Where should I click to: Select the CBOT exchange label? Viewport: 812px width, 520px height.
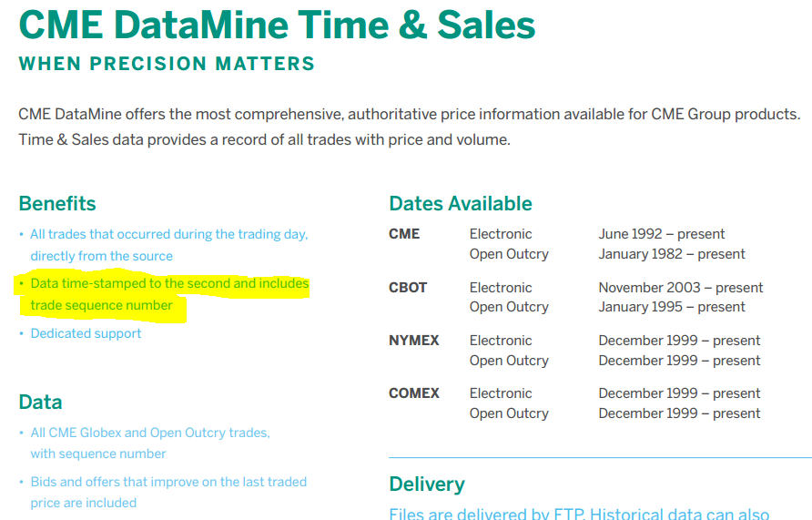[x=408, y=288]
